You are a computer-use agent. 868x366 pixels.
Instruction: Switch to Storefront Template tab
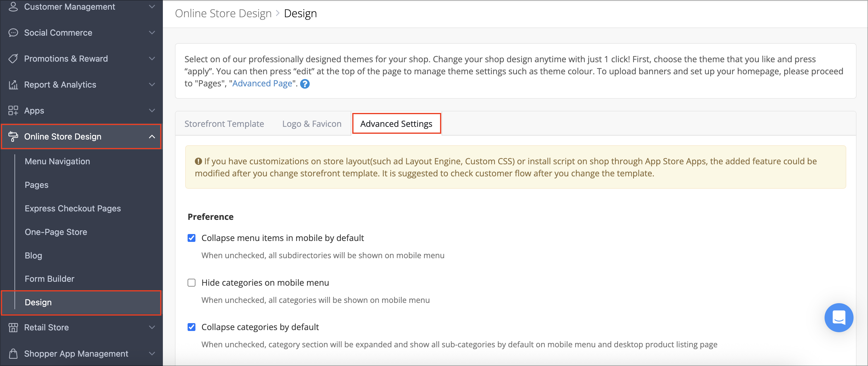(224, 124)
